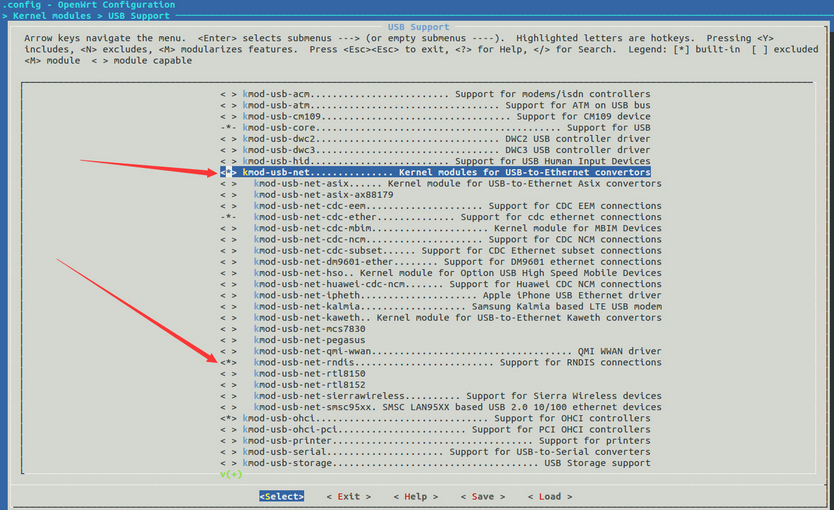The height and width of the screenshot is (510, 834).
Task: Select the kmod-usb-net-rtl8150 row
Action: [293, 373]
